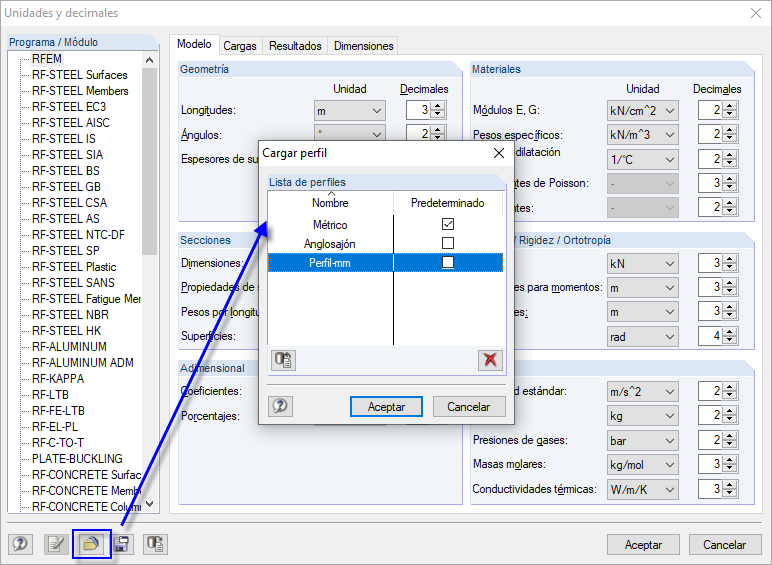This screenshot has width=772, height=565.
Task: Select RF-STEEL NBR in the tree
Action: click(70, 314)
